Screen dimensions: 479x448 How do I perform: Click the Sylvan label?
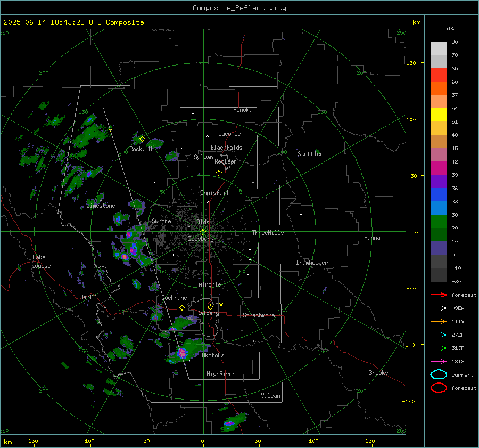[x=203, y=157]
